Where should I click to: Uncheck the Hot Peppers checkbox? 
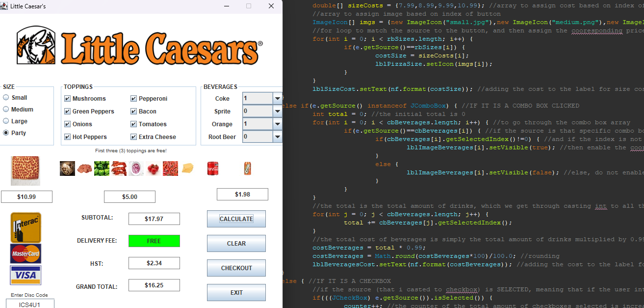click(67, 137)
